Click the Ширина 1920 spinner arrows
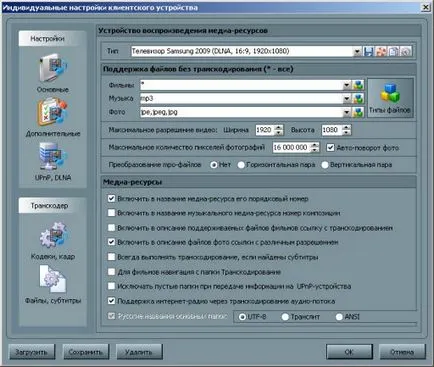 (x=279, y=130)
